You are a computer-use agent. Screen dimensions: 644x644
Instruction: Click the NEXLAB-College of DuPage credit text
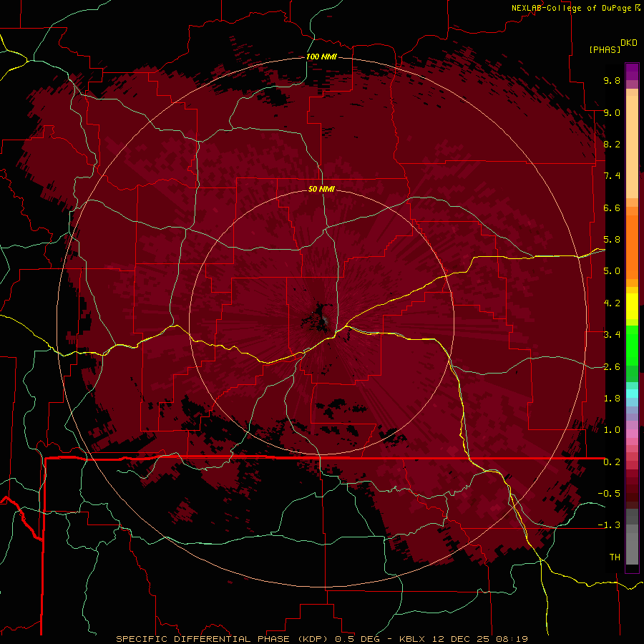pyautogui.click(x=575, y=8)
